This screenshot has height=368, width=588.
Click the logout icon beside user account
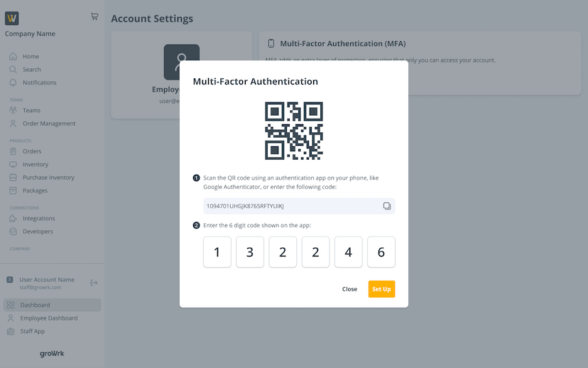(x=94, y=283)
